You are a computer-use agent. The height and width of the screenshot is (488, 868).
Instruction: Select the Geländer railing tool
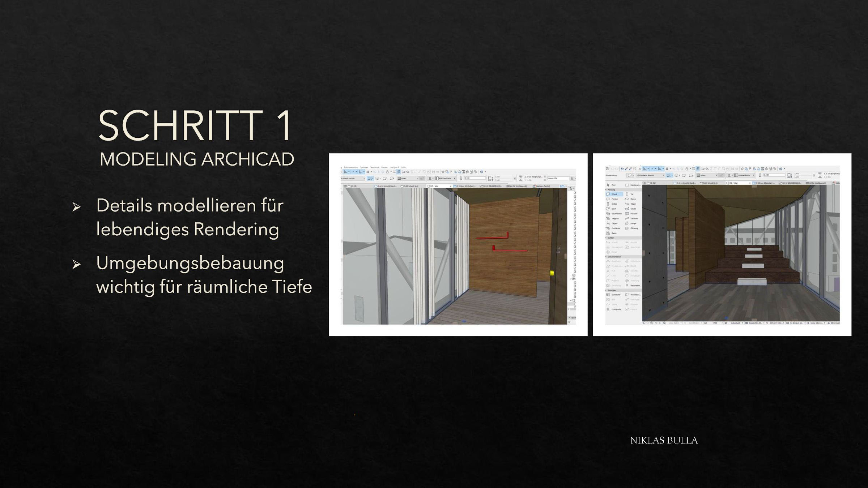pyautogui.click(x=631, y=218)
